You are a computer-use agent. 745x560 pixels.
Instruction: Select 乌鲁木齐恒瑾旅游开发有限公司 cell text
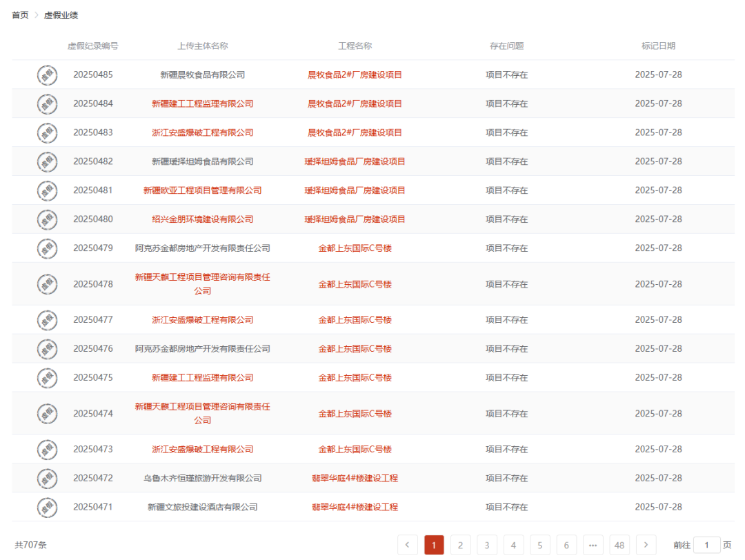pyautogui.click(x=202, y=478)
